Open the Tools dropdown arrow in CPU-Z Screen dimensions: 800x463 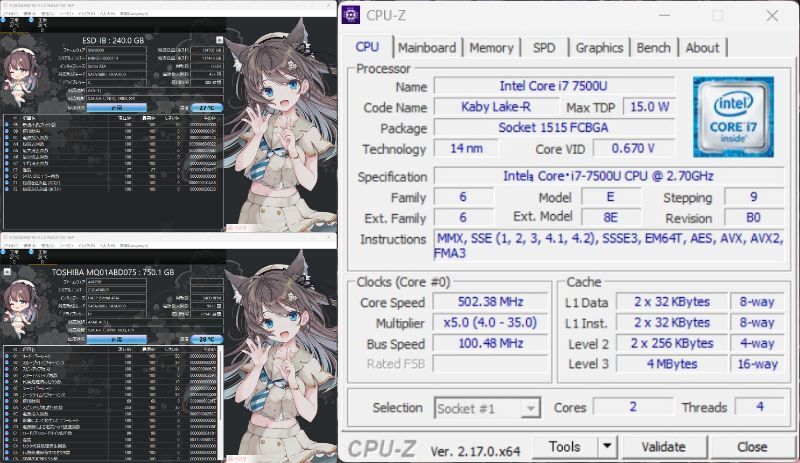(607, 446)
